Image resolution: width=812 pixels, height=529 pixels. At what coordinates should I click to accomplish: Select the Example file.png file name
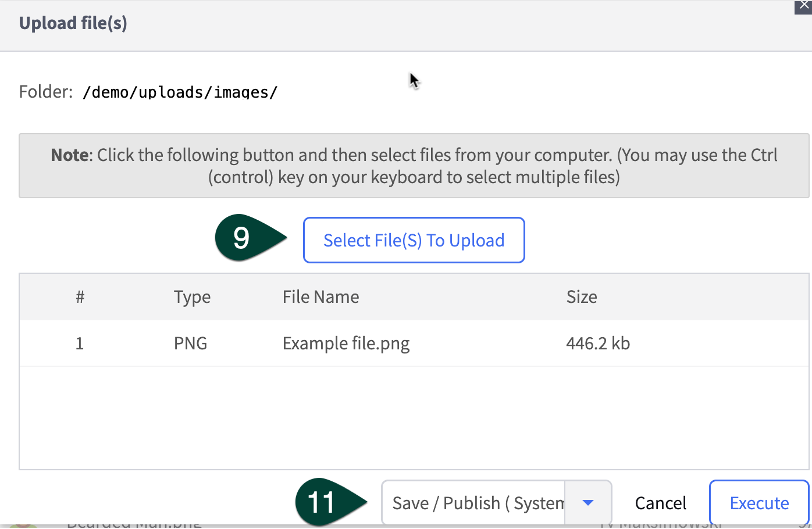click(x=346, y=344)
